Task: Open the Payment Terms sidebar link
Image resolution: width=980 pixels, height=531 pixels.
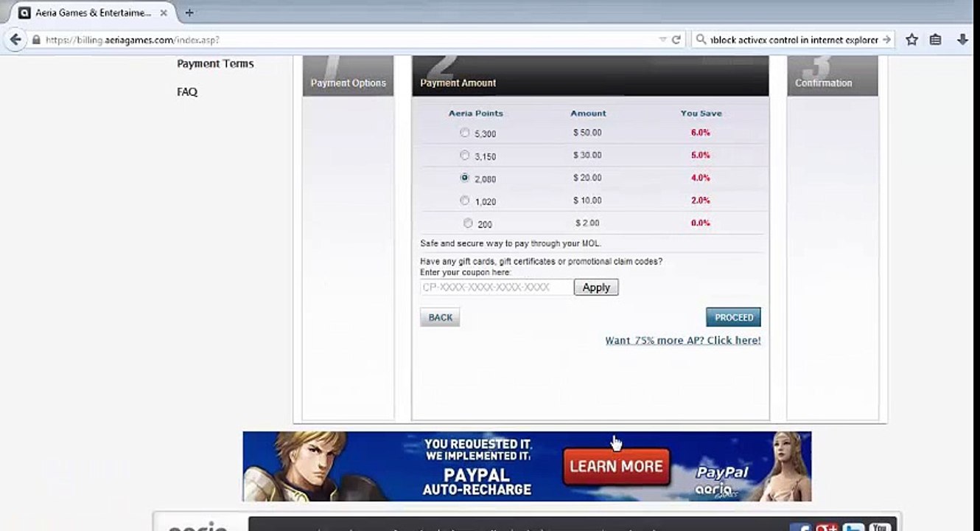Action: point(215,63)
